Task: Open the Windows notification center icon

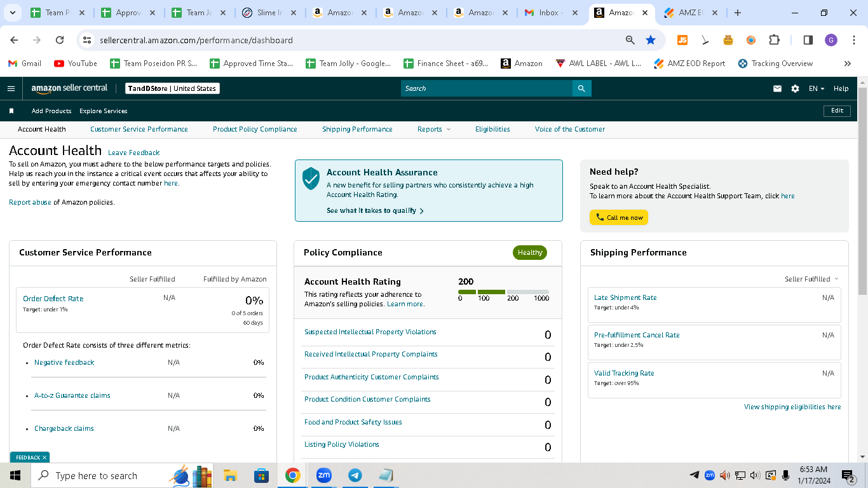Action: coord(848,475)
